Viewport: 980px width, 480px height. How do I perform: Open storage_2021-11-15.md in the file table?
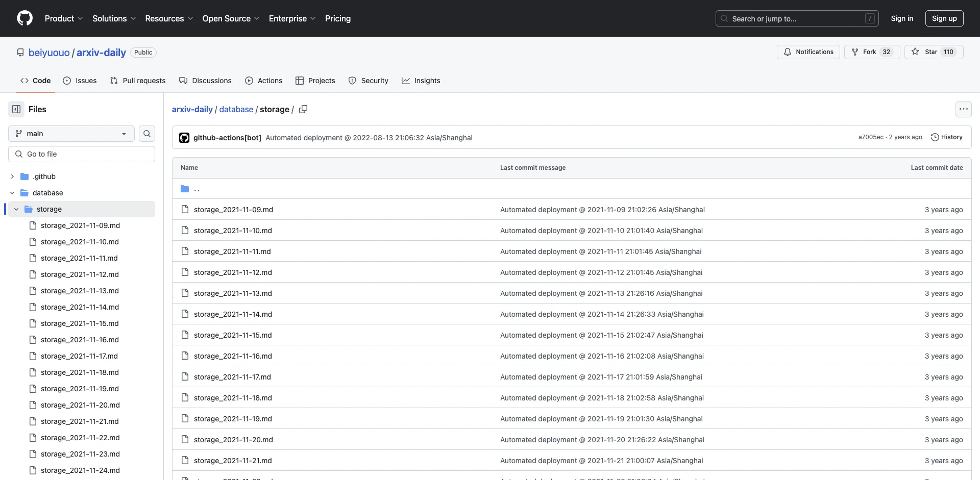(x=233, y=335)
